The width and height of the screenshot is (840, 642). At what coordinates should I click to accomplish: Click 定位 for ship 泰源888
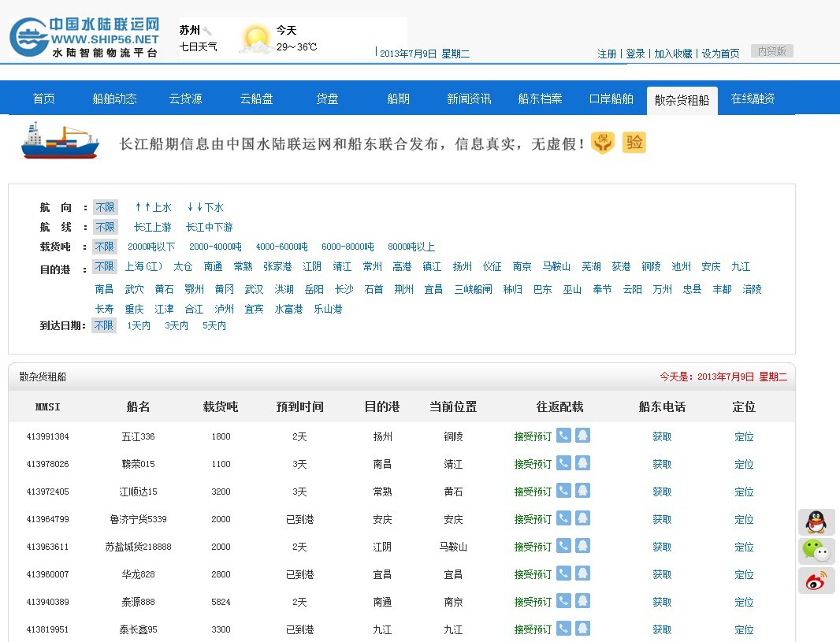[x=744, y=602]
